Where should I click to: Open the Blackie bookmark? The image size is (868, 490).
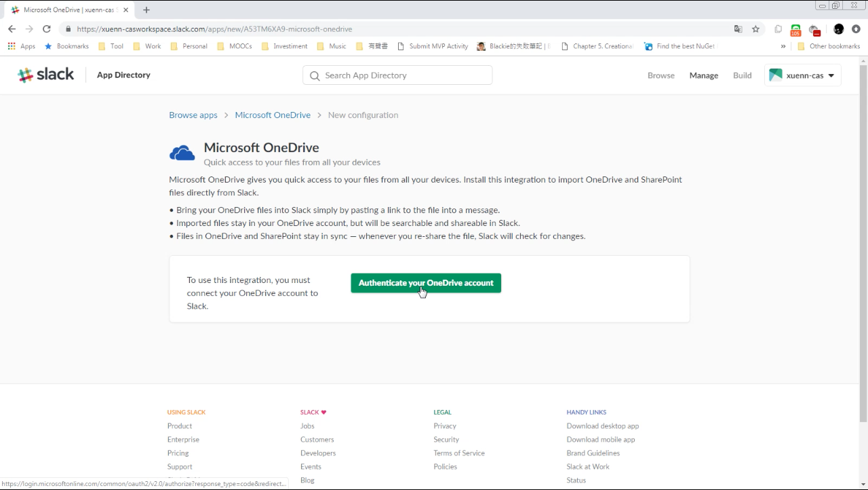[x=513, y=46]
